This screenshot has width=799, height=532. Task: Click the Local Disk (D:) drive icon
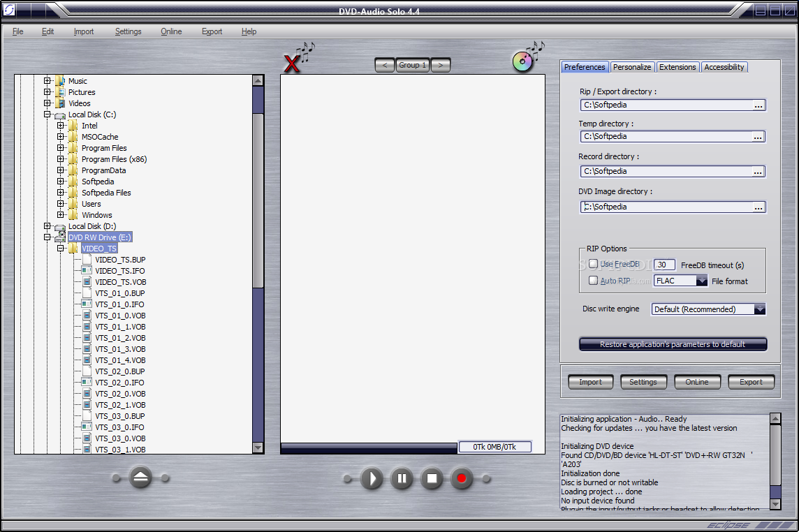60,227
